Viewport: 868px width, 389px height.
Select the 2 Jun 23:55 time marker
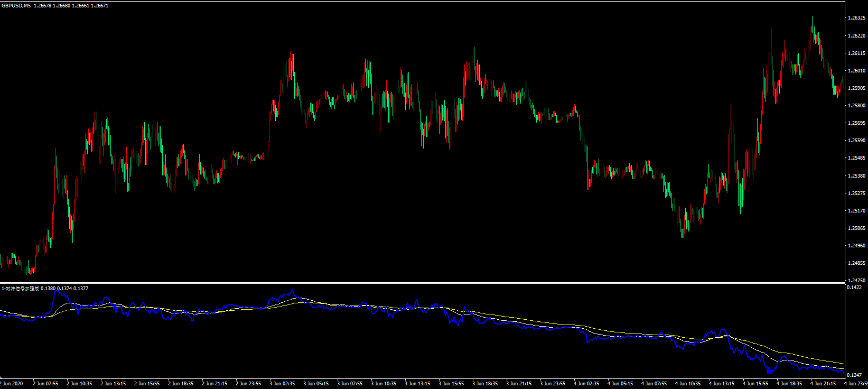[248, 384]
